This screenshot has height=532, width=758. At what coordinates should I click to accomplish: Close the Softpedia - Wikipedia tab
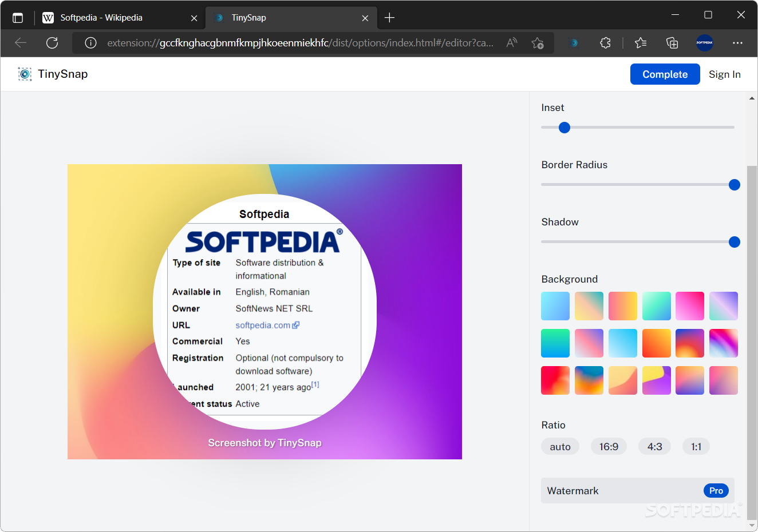click(x=194, y=18)
